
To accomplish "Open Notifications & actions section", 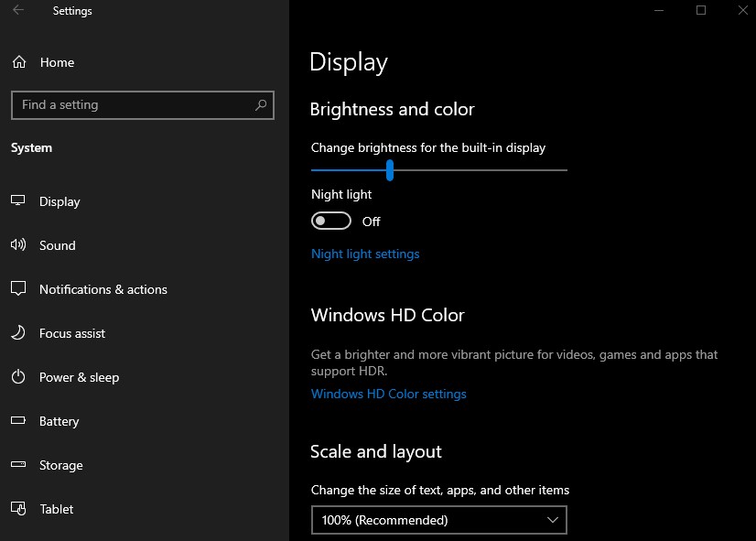I will [x=103, y=289].
